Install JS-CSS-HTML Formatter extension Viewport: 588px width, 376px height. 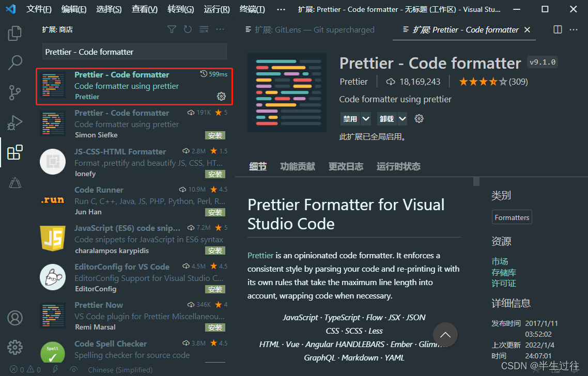tap(215, 174)
